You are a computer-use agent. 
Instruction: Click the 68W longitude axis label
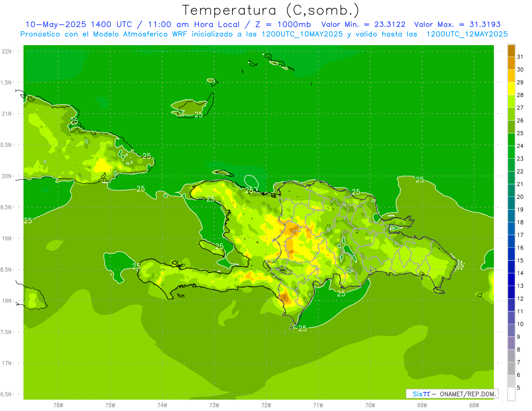tap(474, 405)
